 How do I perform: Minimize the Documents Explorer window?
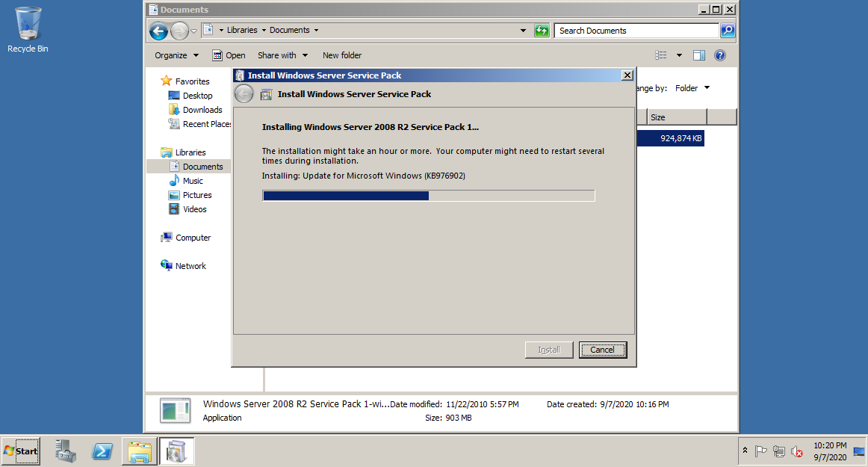click(704, 10)
